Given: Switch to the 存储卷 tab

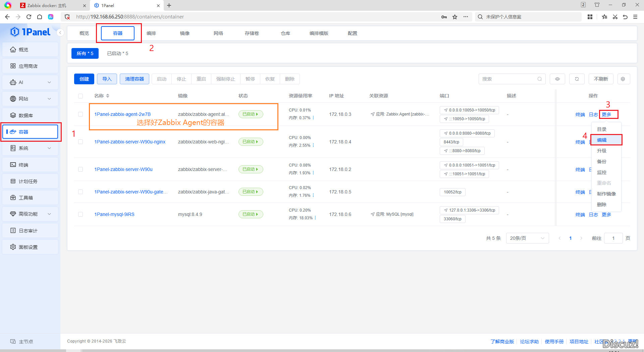Looking at the screenshot, I should point(252,33).
